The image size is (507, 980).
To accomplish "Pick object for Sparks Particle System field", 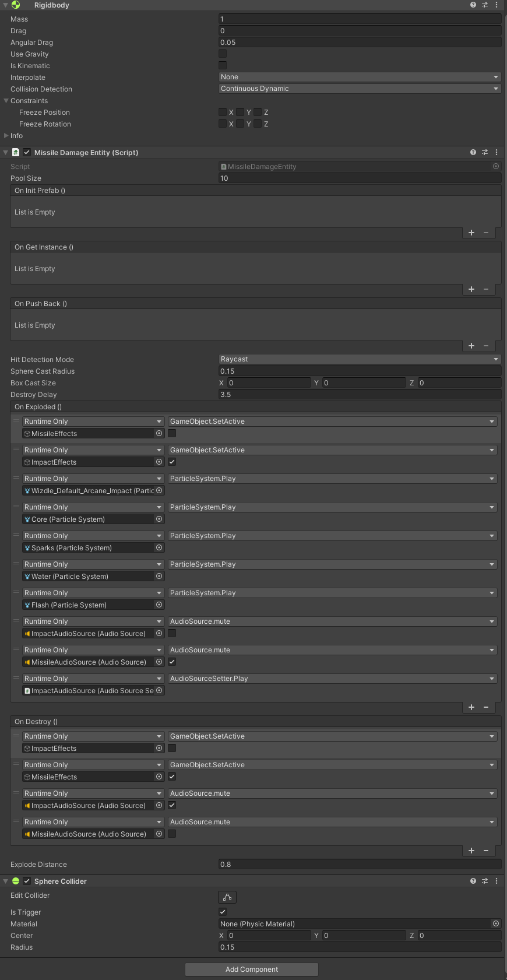I will click(159, 547).
